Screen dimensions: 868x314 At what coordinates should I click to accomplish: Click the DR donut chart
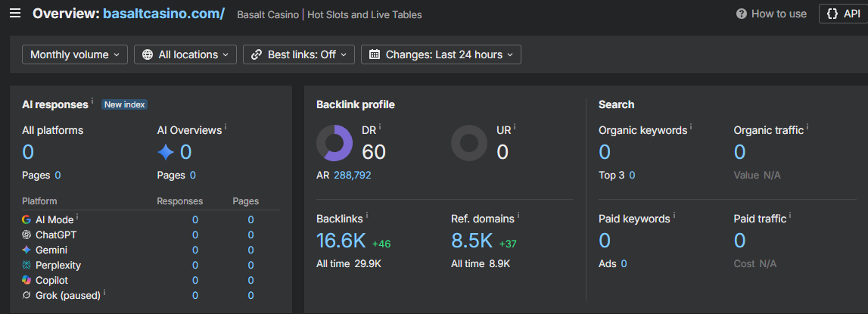[334, 143]
